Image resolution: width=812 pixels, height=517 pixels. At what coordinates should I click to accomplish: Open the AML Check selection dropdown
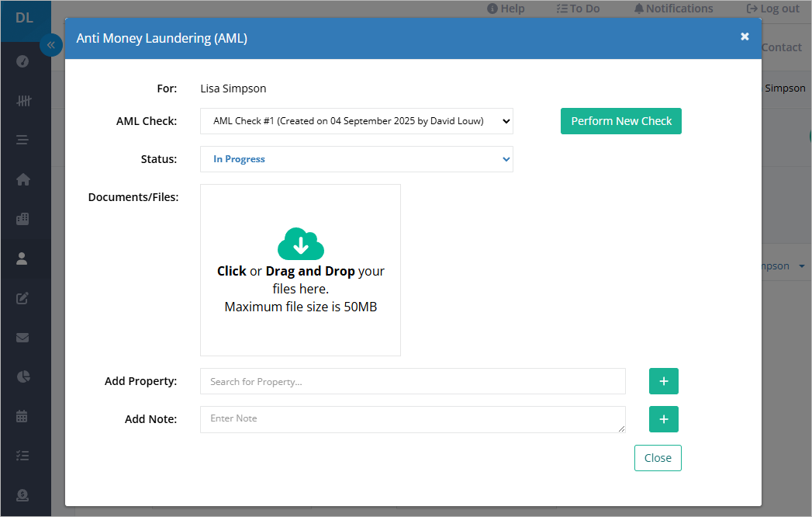[357, 121]
